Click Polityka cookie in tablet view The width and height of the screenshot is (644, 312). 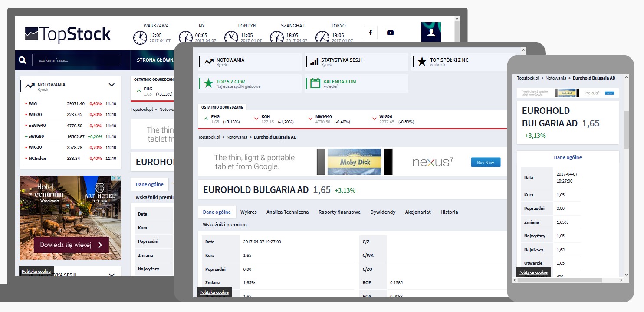[x=214, y=292]
